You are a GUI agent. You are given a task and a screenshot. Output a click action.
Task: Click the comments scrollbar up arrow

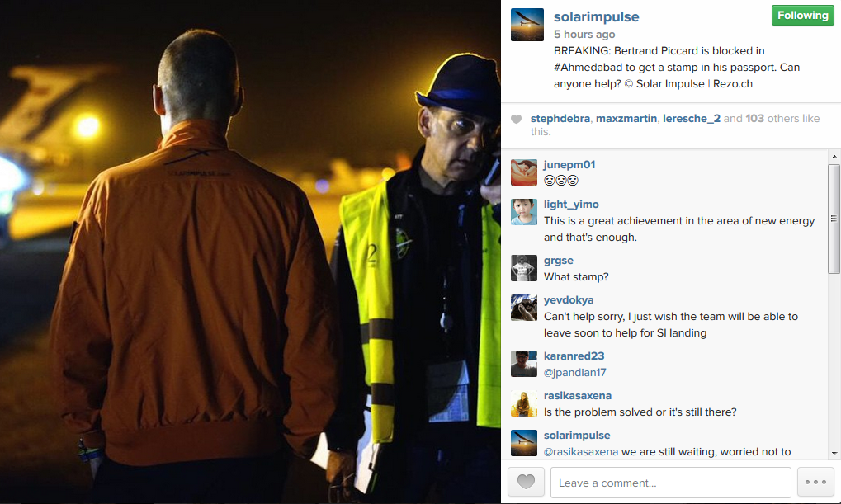click(834, 157)
